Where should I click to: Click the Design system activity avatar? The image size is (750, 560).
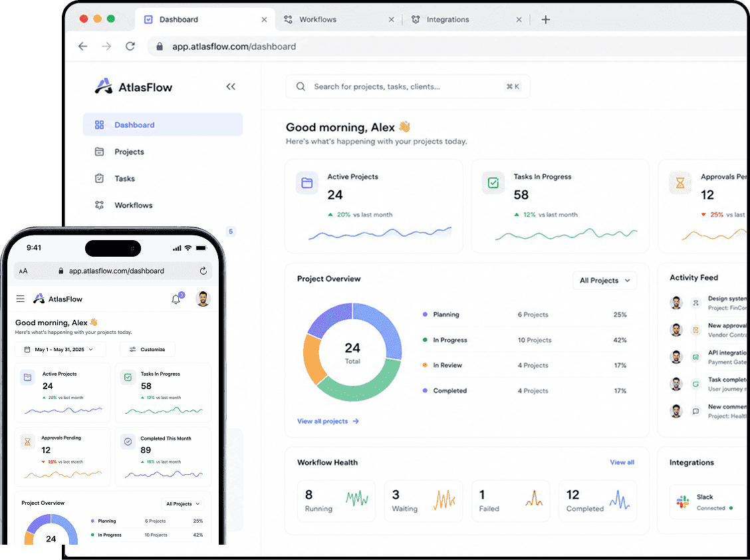676,303
